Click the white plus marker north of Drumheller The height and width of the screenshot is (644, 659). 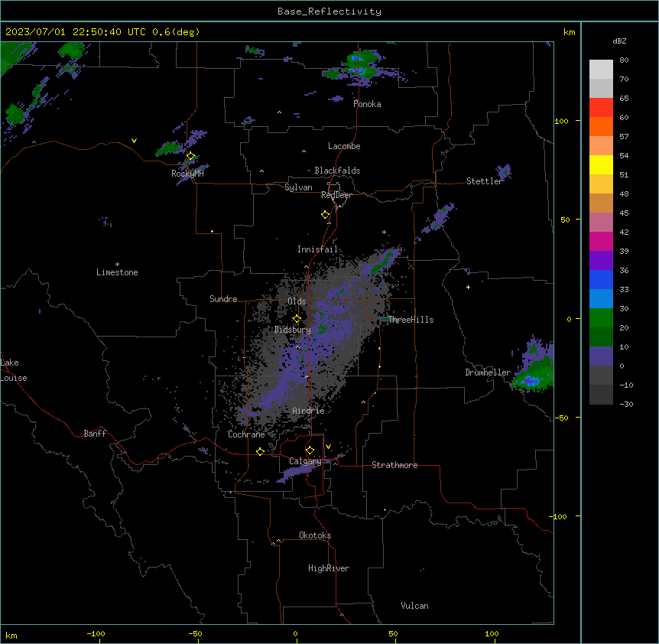click(x=468, y=287)
